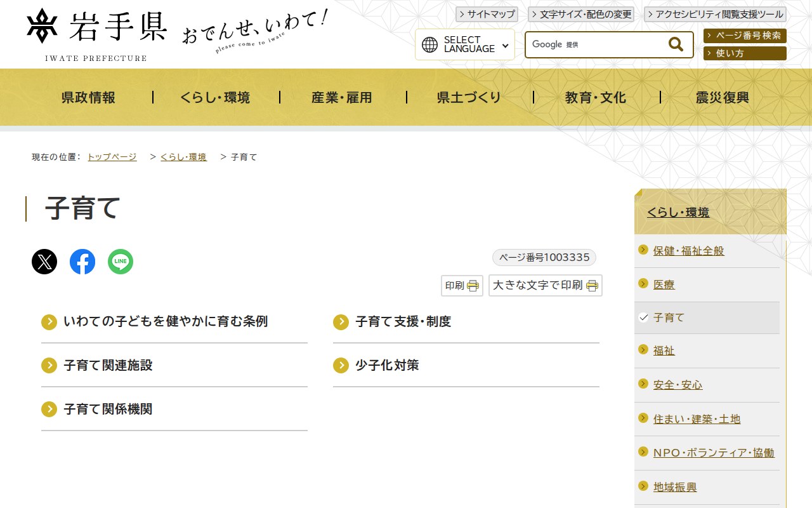Go to くらし・環境 breadcrumb link
The height and width of the screenshot is (508, 812).
pyautogui.click(x=183, y=157)
